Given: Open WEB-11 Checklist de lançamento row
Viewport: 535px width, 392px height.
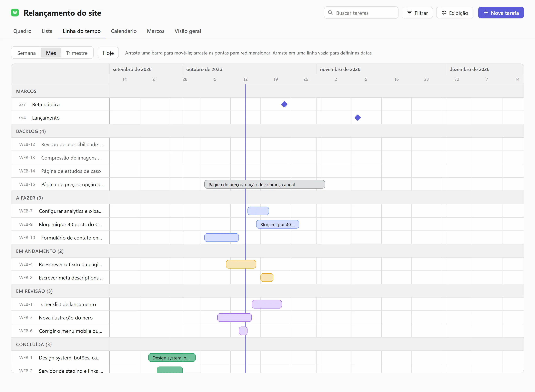Looking at the screenshot, I should coord(60,304).
